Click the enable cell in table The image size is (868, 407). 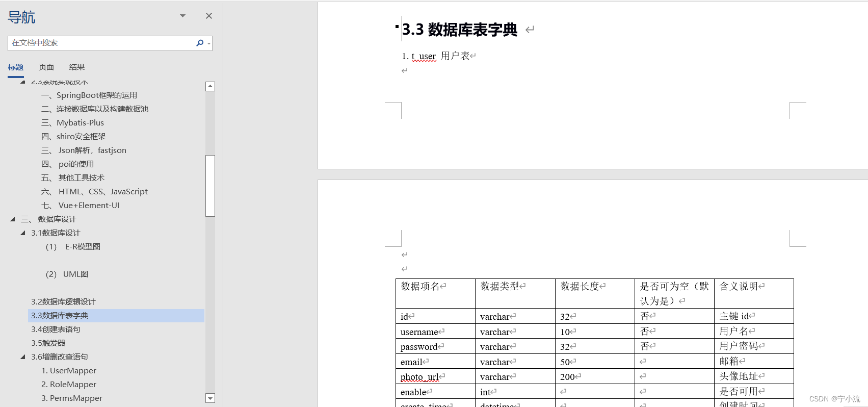pyautogui.click(x=435, y=392)
